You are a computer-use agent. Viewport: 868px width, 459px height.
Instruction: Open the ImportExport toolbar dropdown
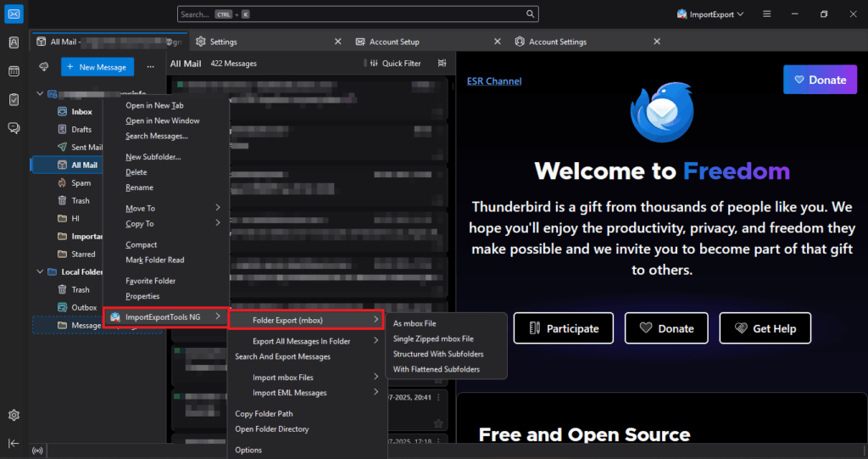710,14
